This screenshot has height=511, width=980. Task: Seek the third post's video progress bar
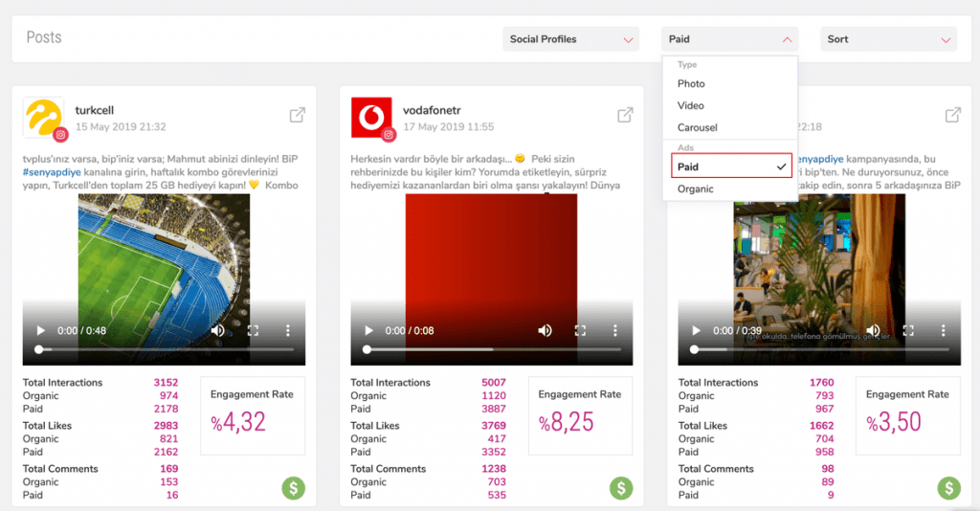pos(819,350)
